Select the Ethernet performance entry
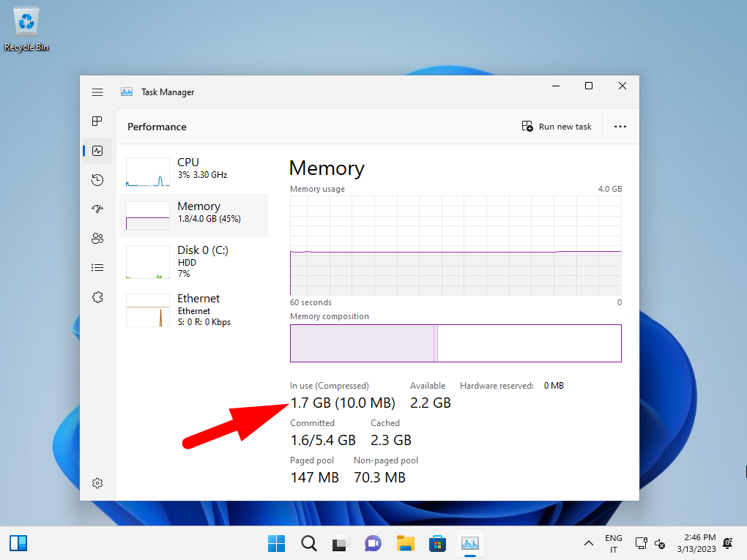Viewport: 747px width, 560px height. coord(193,310)
